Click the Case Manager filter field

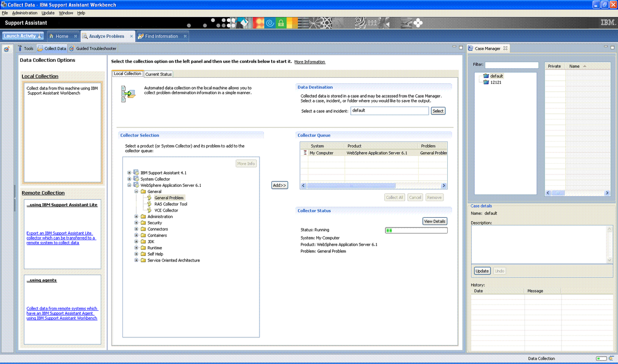512,65
